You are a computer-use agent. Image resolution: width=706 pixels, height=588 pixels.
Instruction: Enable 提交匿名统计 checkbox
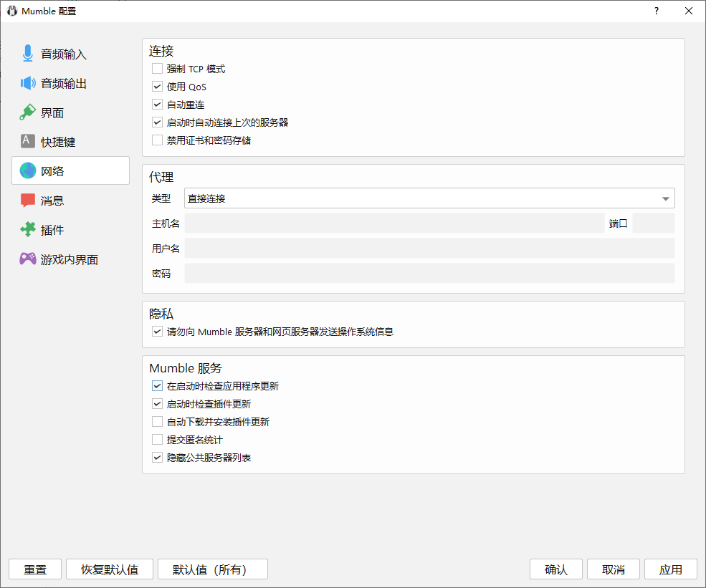pos(158,440)
